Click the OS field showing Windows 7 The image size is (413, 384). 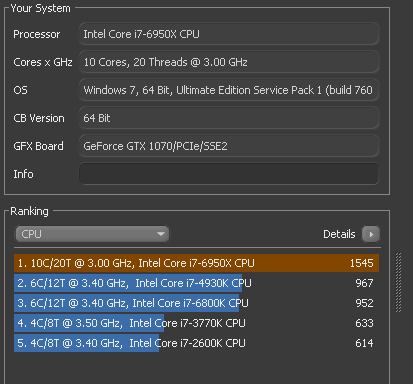(x=229, y=90)
